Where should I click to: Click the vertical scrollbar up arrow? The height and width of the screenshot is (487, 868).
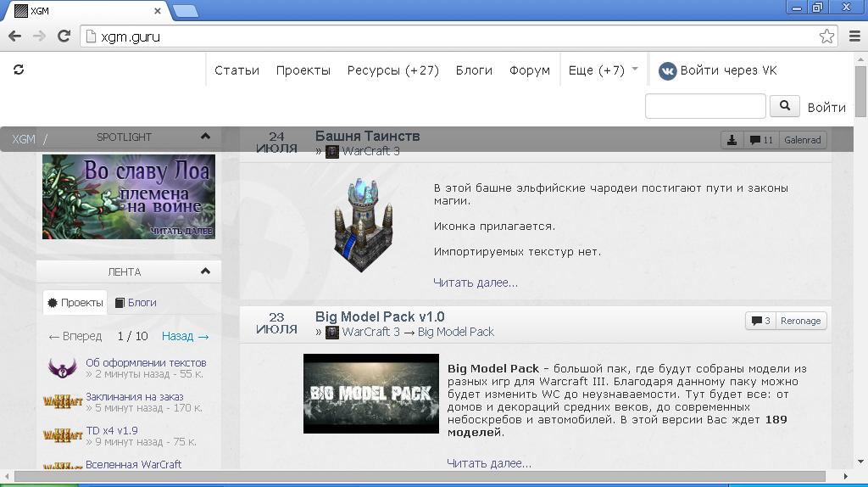point(860,59)
